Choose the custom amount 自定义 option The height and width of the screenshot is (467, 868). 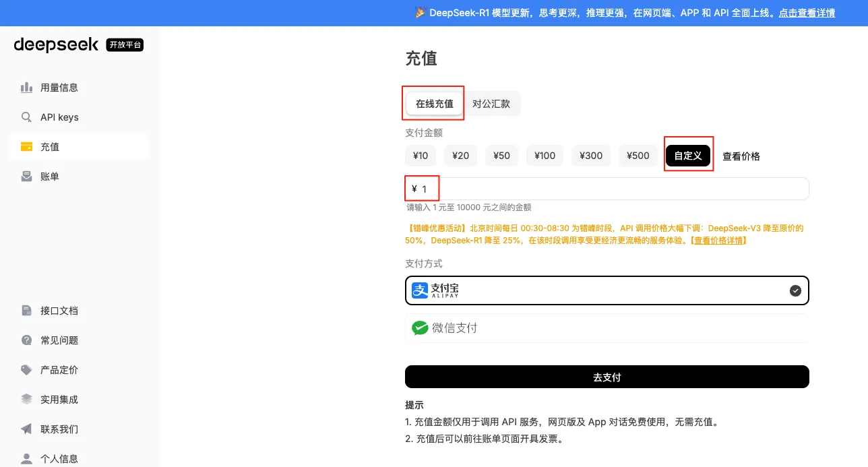pos(688,156)
